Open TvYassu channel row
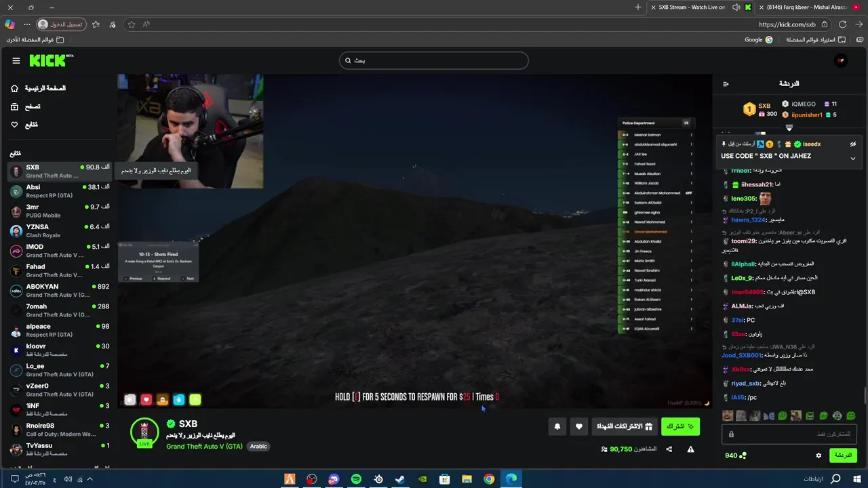This screenshot has height=488, width=868. (60, 449)
